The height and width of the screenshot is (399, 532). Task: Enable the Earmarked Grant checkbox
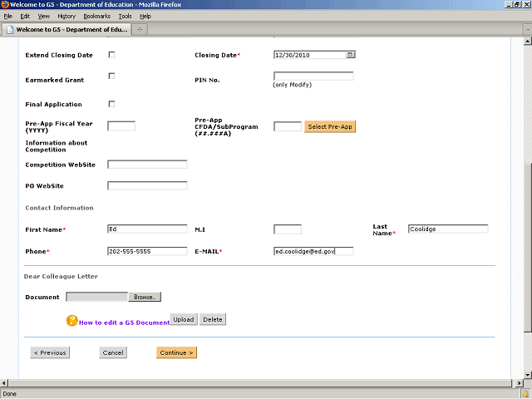pyautogui.click(x=111, y=76)
